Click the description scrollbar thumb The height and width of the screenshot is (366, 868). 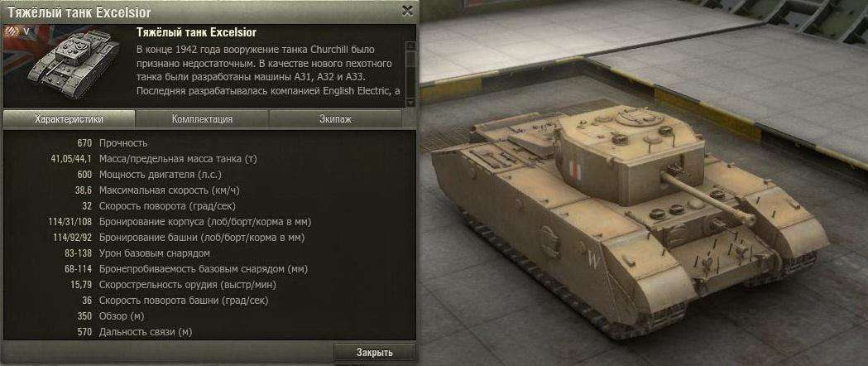pyautogui.click(x=410, y=60)
